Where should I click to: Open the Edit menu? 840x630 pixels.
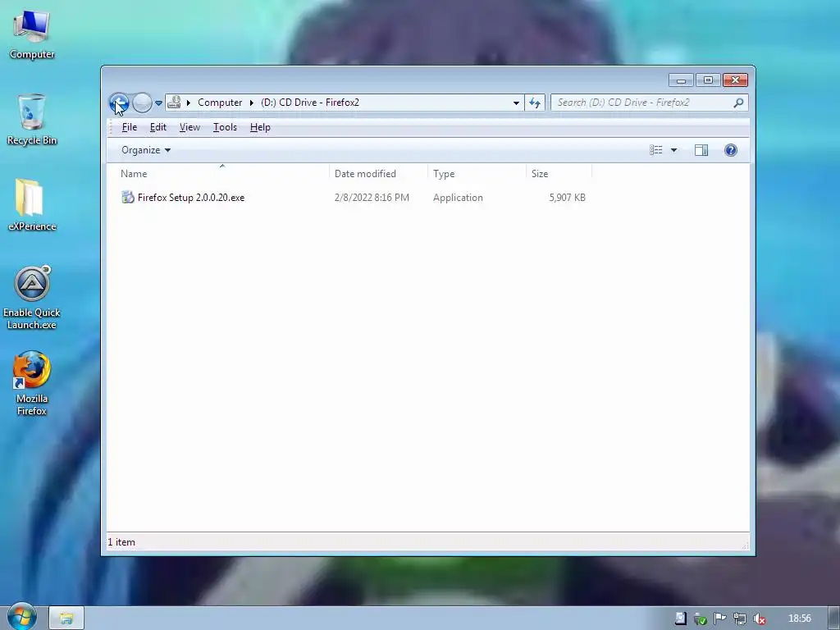click(x=158, y=127)
